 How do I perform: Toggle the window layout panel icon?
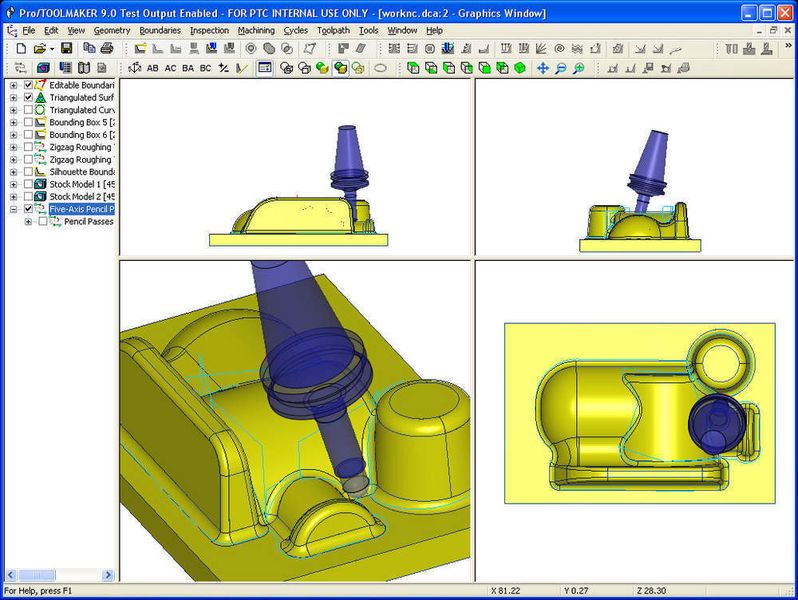click(265, 68)
